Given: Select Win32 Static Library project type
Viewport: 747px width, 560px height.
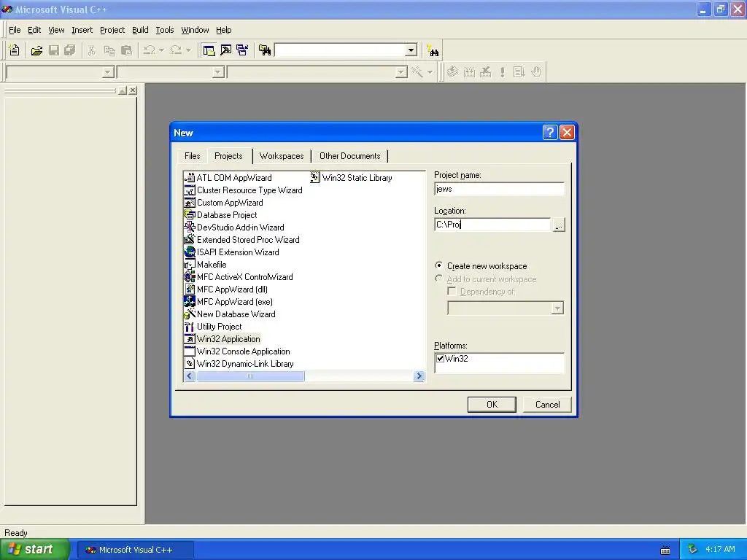Looking at the screenshot, I should tap(351, 178).
